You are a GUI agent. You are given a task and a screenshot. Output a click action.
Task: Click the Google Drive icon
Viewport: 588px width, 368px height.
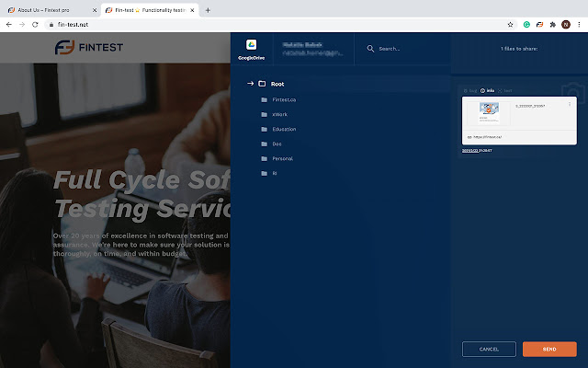coord(251,45)
